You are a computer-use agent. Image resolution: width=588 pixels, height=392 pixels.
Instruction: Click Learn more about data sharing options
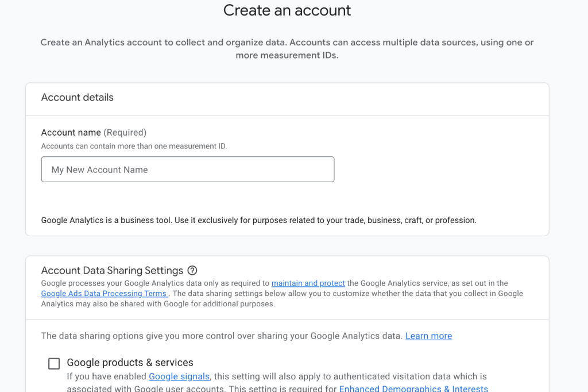coord(428,336)
